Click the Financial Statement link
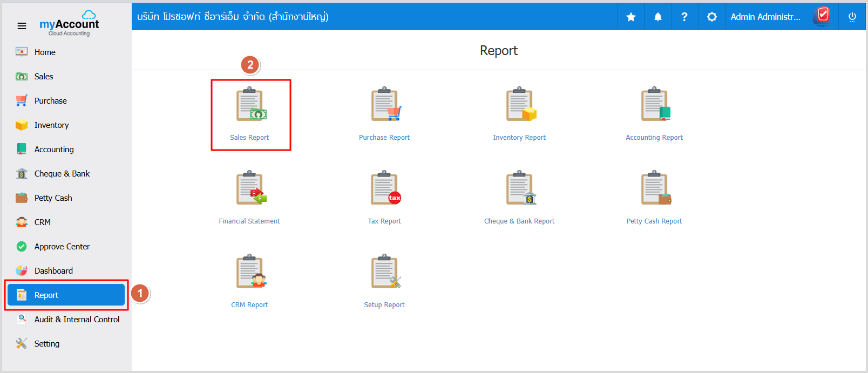 click(249, 221)
